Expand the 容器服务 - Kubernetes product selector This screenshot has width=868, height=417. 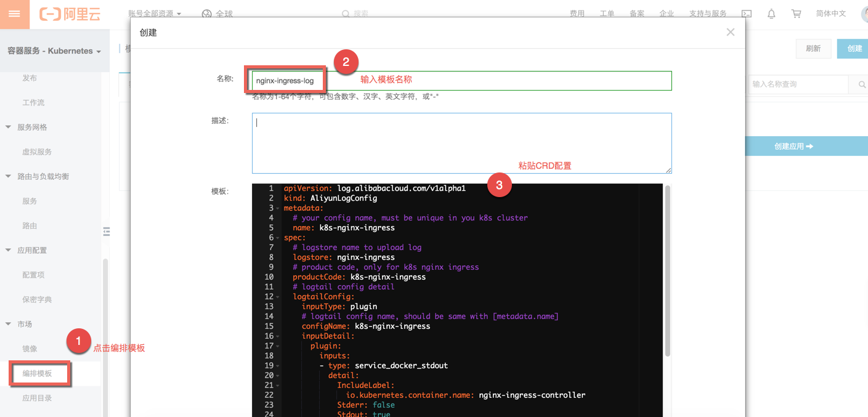point(54,51)
